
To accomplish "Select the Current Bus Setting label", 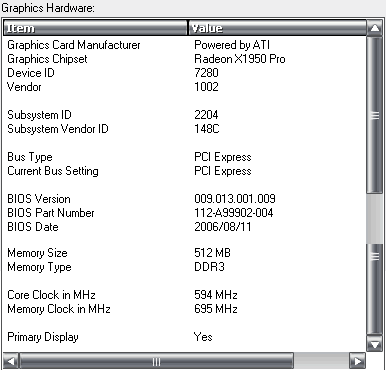I will pos(53,171).
